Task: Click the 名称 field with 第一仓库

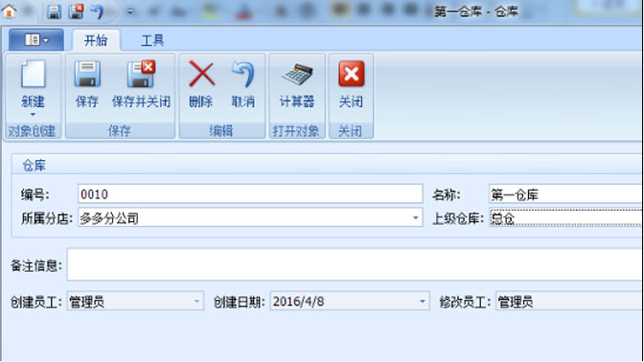Action: tap(566, 193)
